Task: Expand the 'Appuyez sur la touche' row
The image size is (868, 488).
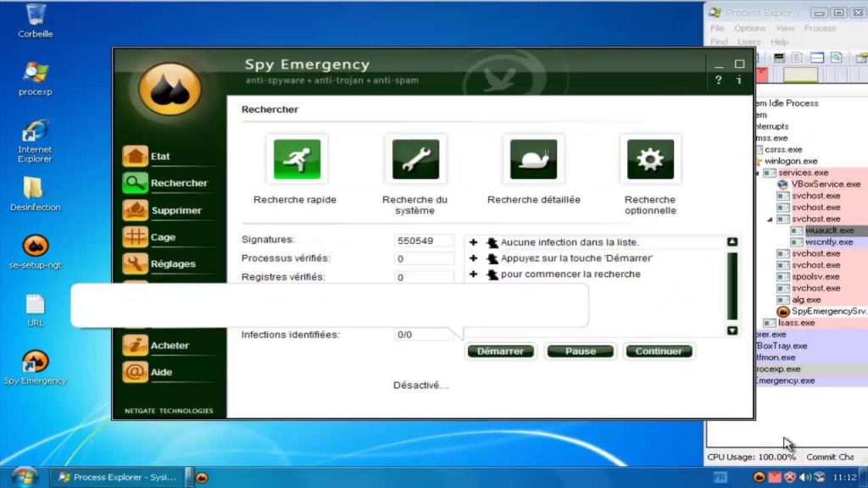Action: tap(473, 258)
